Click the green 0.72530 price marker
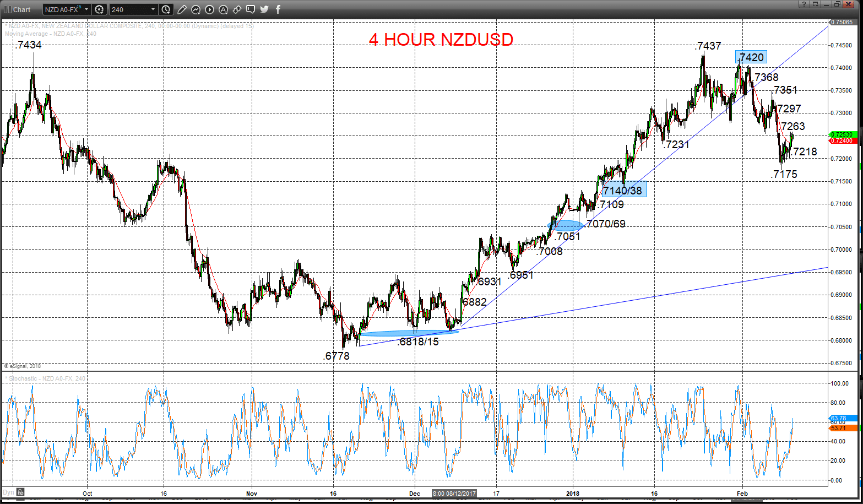Image resolution: width=863 pixels, height=504 pixels. point(844,134)
